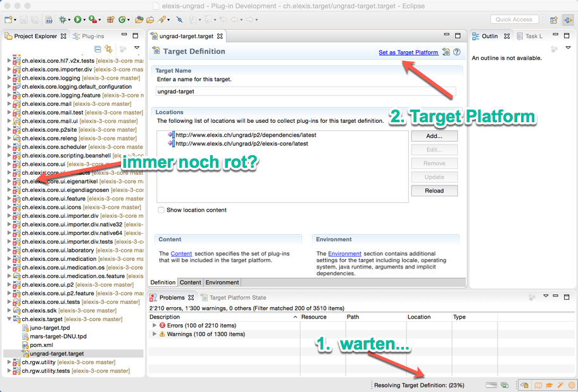Image resolution: width=578 pixels, height=392 pixels.
Task: Collapse all in Project Explorer
Action: pyautogui.click(x=97, y=49)
